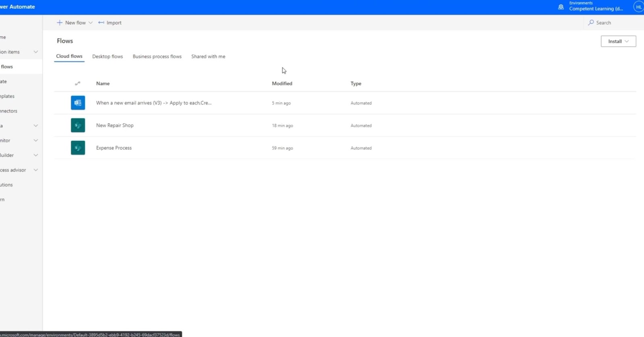This screenshot has width=644, height=337.
Task: Open the New Repair Shop flow
Action: [x=115, y=125]
